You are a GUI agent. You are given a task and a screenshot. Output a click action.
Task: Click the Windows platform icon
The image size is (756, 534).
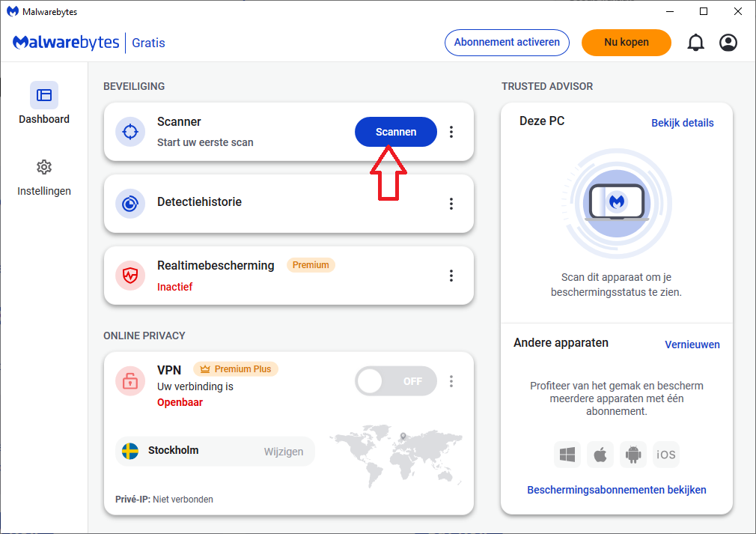click(567, 455)
